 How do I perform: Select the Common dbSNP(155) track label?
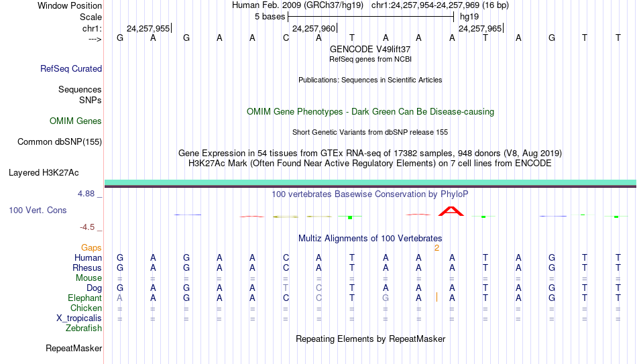point(60,142)
